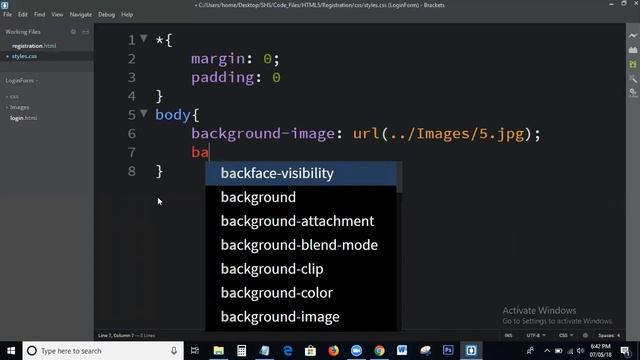Viewport: 640px width, 360px height.
Task: Click the Windows taskbar search box
Action: pyautogui.click(x=103, y=351)
